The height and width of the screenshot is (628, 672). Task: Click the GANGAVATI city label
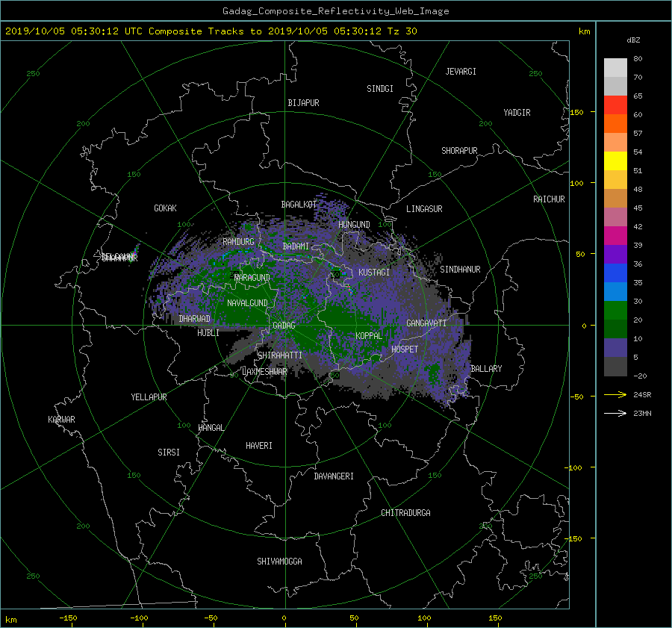426,323
